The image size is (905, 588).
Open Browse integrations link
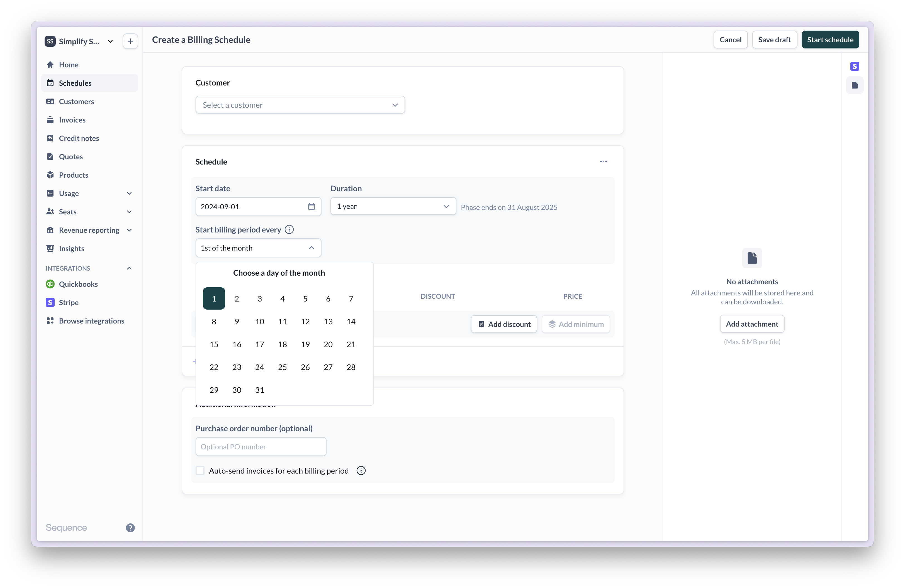[89, 321]
